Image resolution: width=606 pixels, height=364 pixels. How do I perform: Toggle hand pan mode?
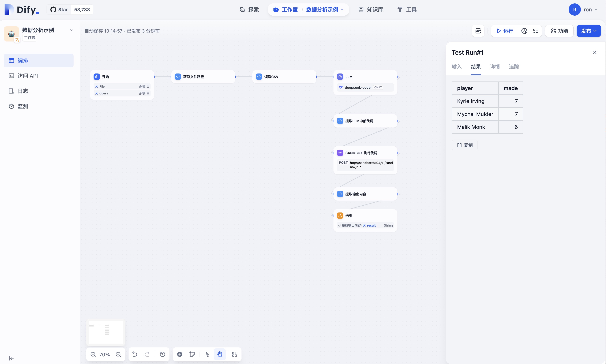(220, 354)
